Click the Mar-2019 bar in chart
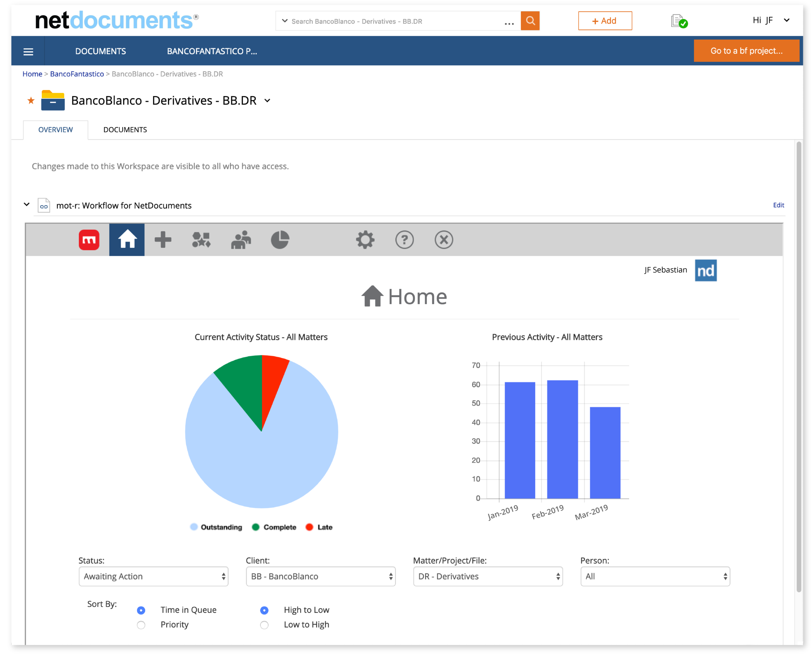Viewport: 812px width, 662px height. click(x=605, y=453)
